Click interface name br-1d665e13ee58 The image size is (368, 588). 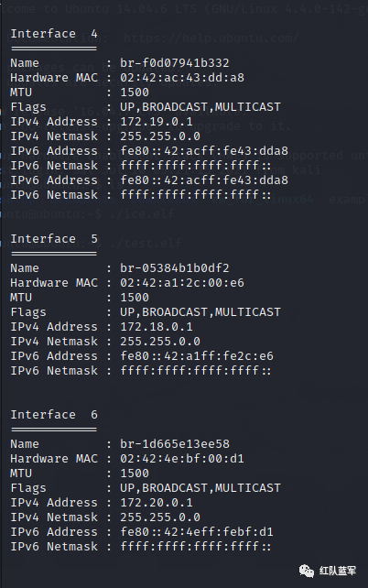point(175,444)
